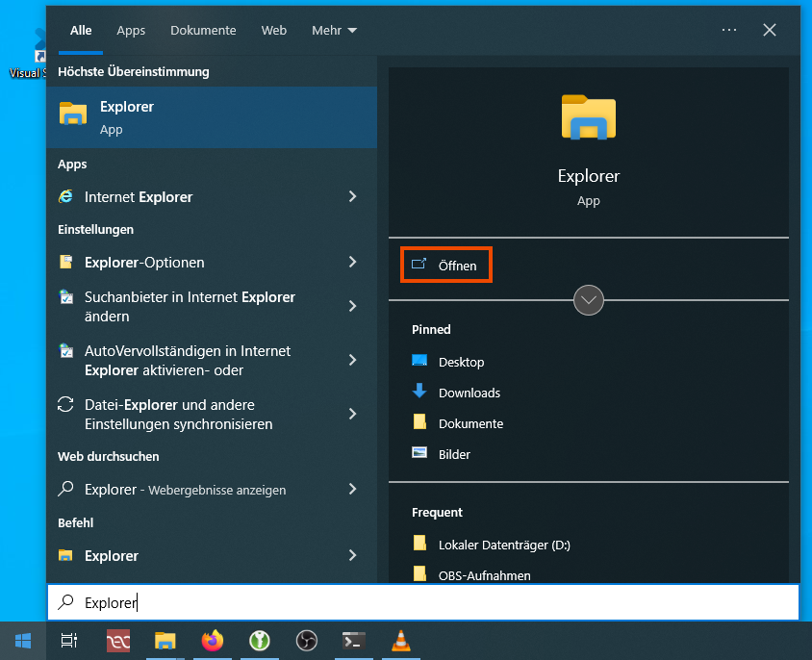Viewport: 812px width, 660px height.
Task: Switch to the Apps tab
Action: click(x=131, y=31)
